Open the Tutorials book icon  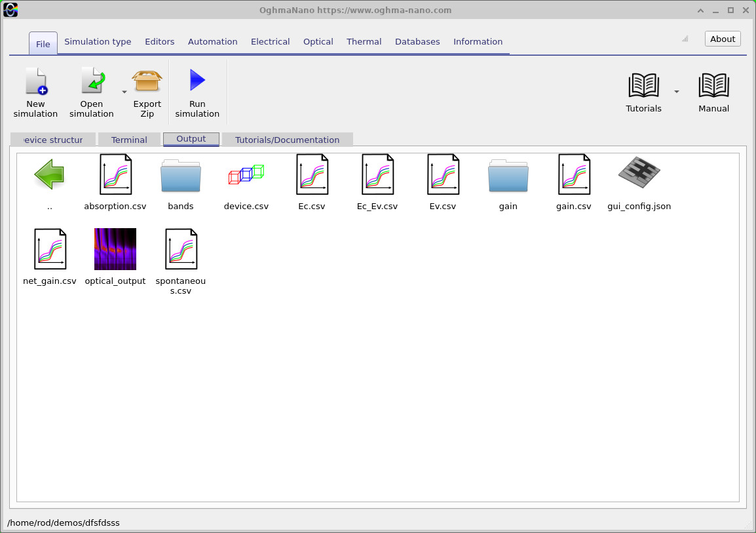pos(644,85)
